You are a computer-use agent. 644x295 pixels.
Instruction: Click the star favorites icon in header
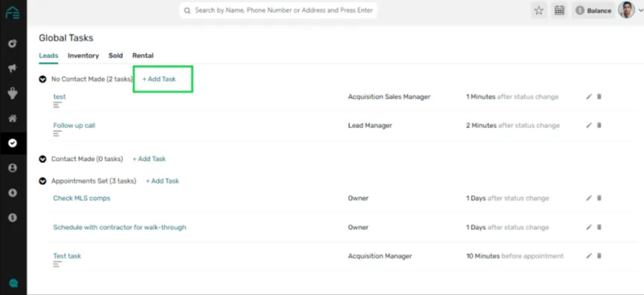(538, 10)
